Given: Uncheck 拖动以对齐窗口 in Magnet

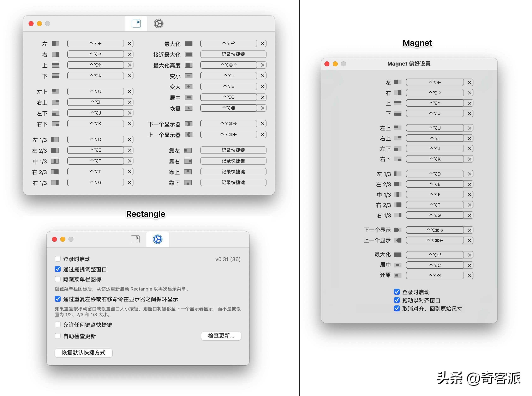Looking at the screenshot, I should (x=397, y=300).
